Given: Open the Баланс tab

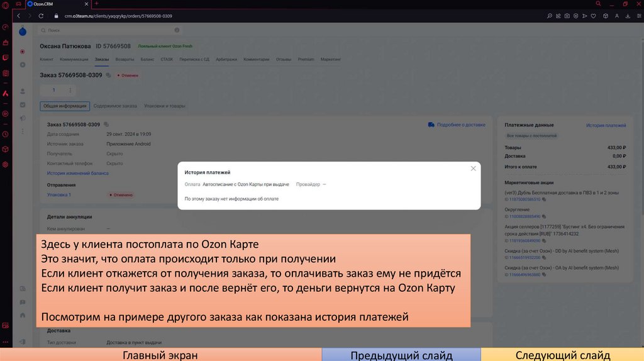Looking at the screenshot, I should click(147, 60).
